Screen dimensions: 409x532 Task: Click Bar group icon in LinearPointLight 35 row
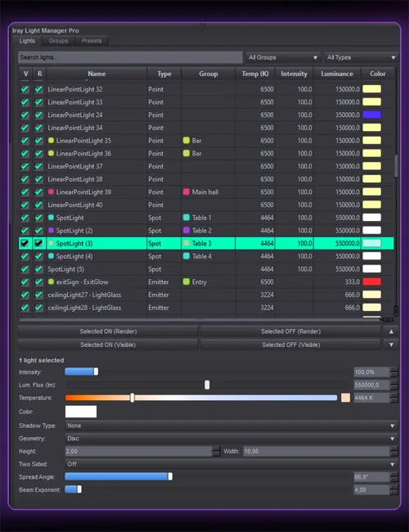click(187, 141)
